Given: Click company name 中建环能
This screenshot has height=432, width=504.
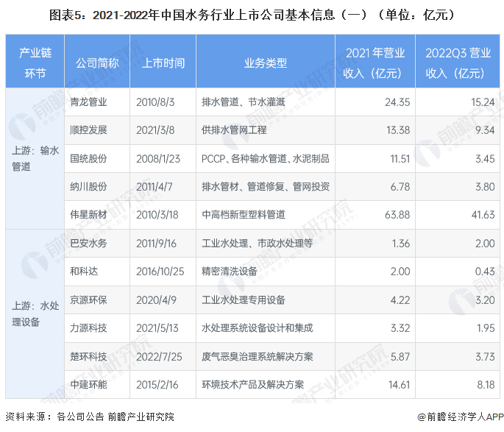Looking at the screenshot, I should (88, 384).
